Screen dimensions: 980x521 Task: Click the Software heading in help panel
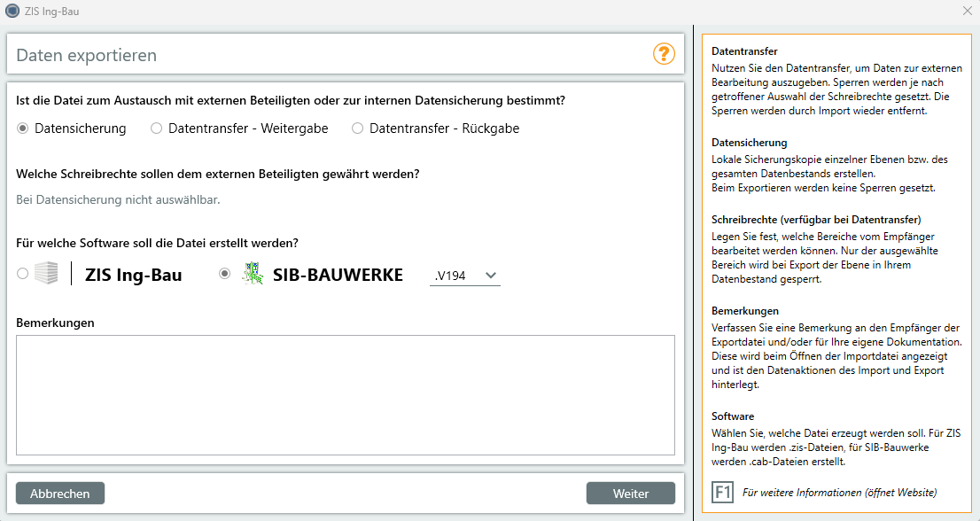click(x=733, y=416)
